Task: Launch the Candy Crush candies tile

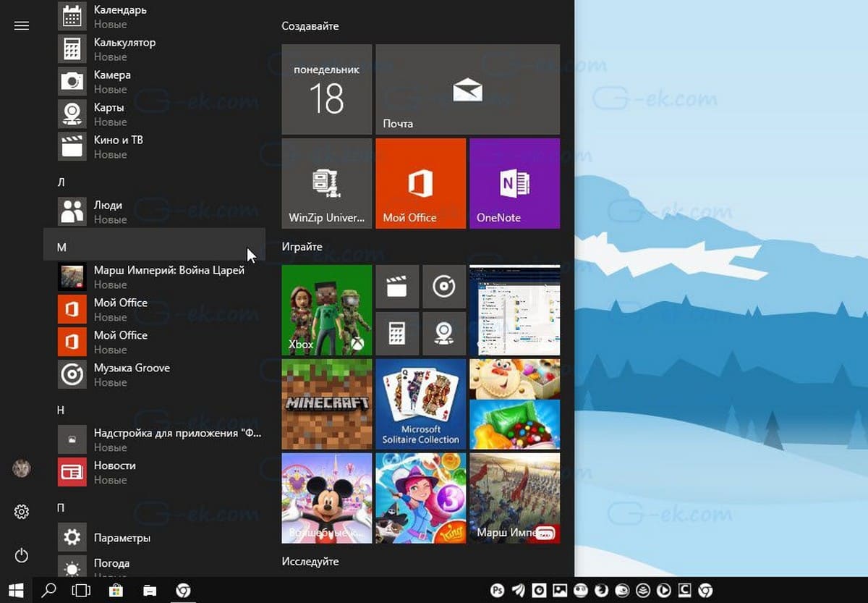Action: tap(514, 425)
